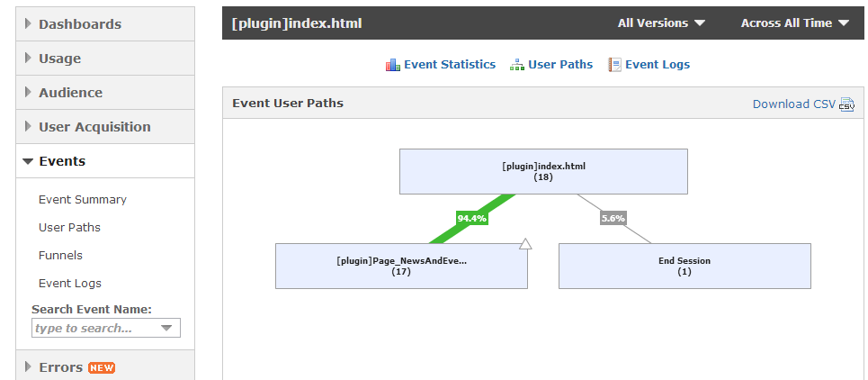Open the Event Logs sidebar item
The height and width of the screenshot is (380, 868).
coord(70,284)
